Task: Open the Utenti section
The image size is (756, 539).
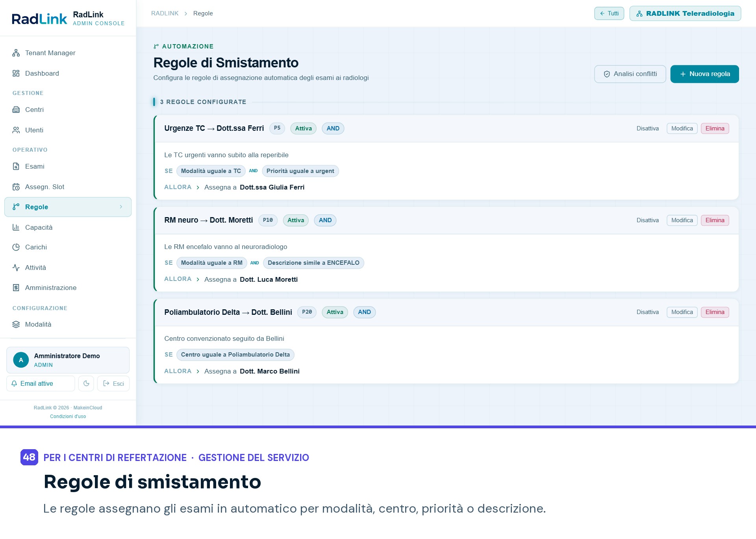Action: coord(68,130)
